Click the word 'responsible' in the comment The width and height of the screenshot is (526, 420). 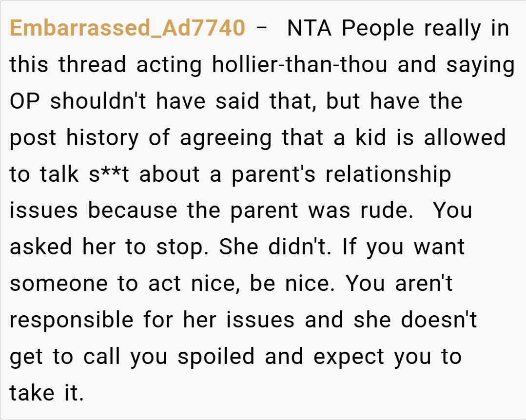pos(72,320)
